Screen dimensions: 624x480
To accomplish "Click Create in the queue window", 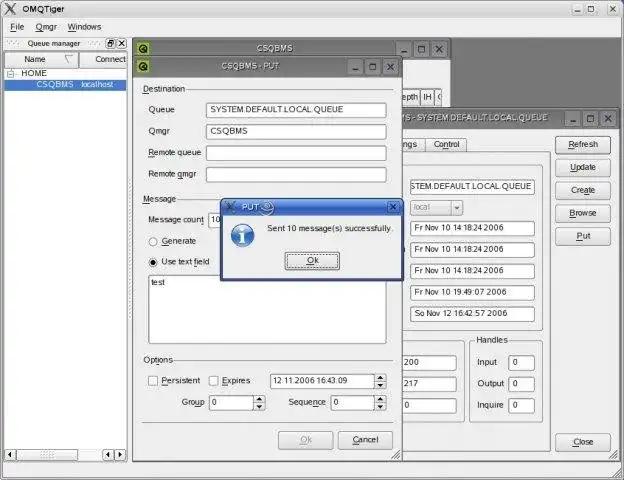I will click(583, 191).
